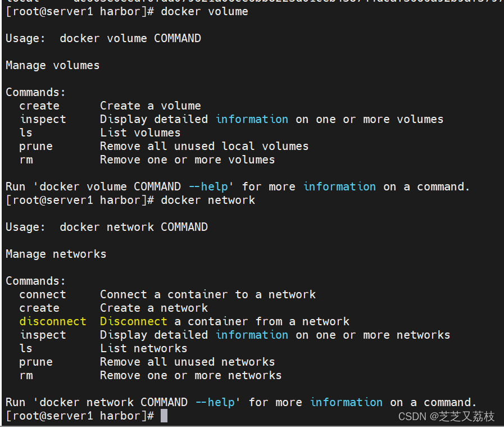Click 'information' in last network help line
The width and height of the screenshot is (504, 428).
(x=346, y=402)
